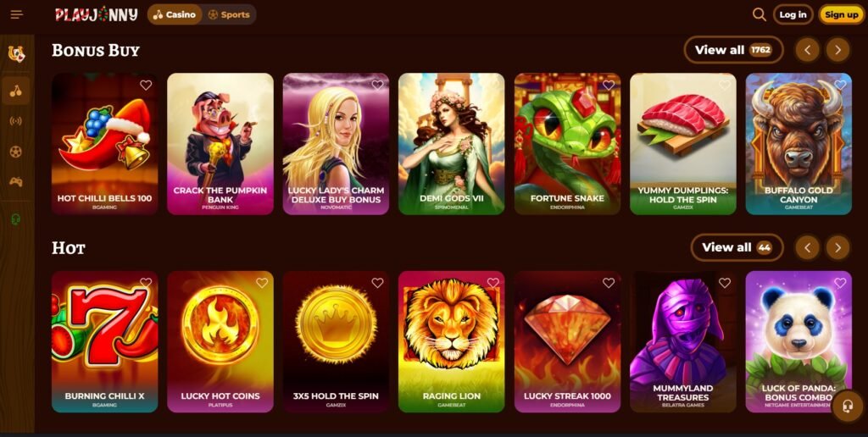Favorite Hot Chilli Bells 100 with heart
868x437 pixels.
point(146,86)
